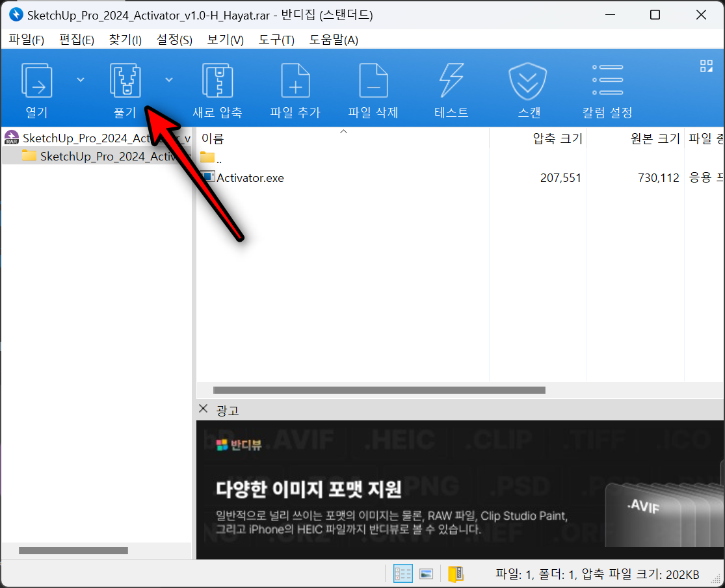Switch to details list view in status bar
The width and height of the screenshot is (725, 588).
tap(402, 574)
